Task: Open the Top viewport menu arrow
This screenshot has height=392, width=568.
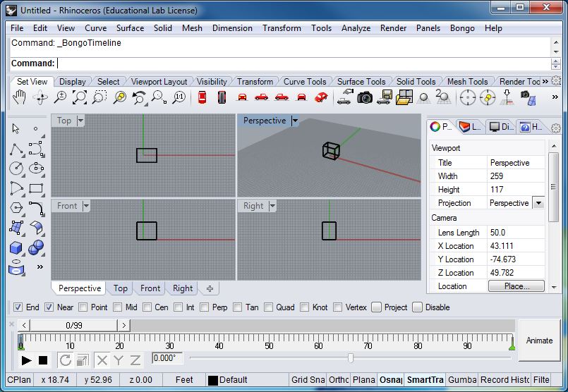Action: tap(80, 121)
